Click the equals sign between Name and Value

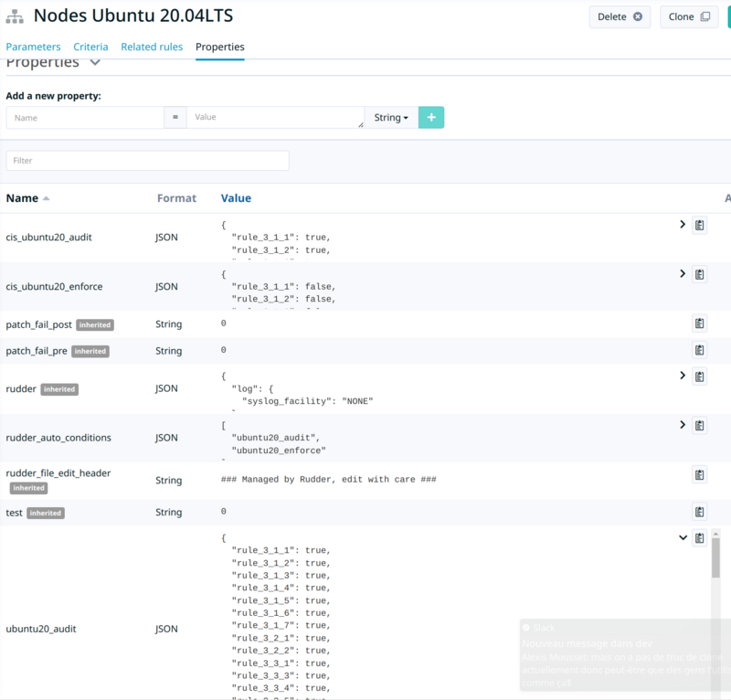175,118
